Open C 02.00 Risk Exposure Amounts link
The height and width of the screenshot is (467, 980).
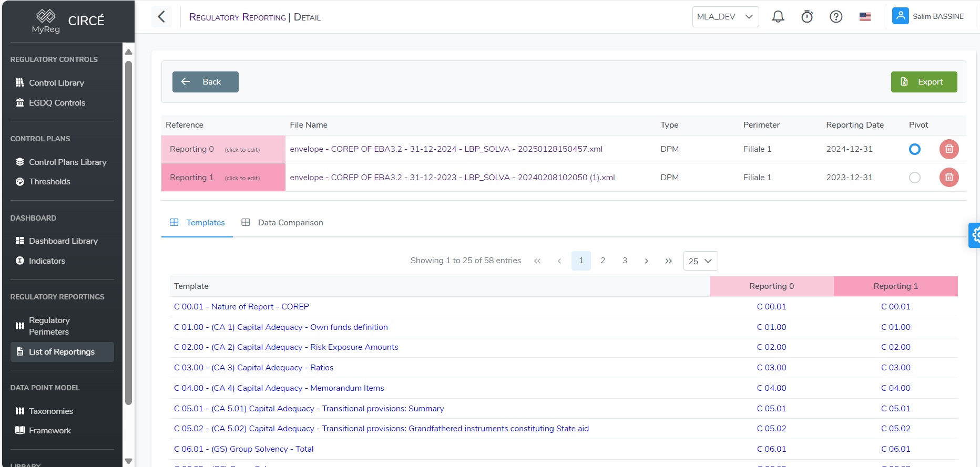tap(286, 347)
